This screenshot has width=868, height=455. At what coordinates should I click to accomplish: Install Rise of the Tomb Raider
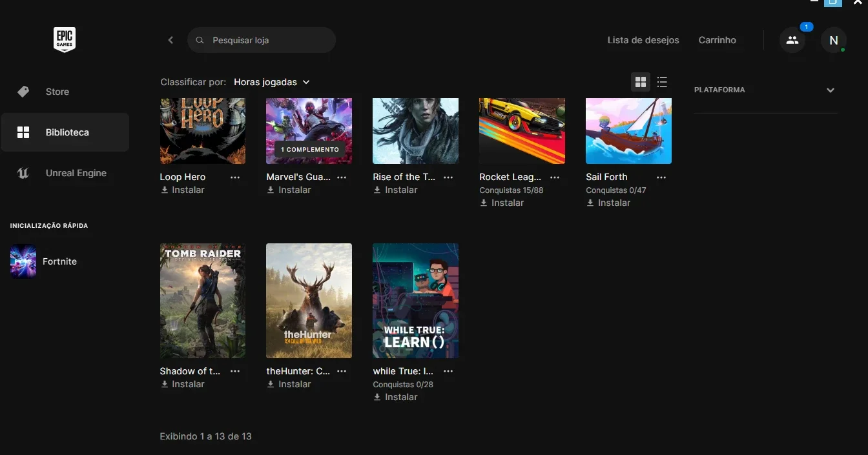coord(395,190)
